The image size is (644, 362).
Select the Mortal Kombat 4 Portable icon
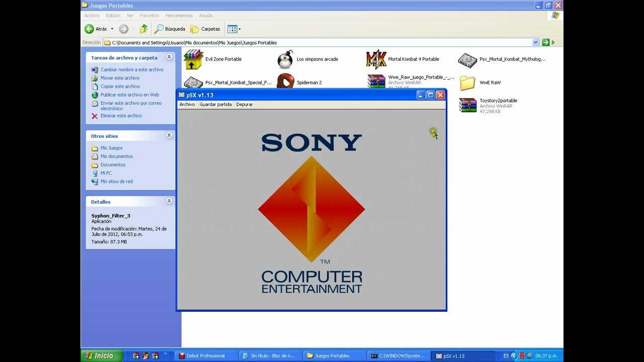376,59
